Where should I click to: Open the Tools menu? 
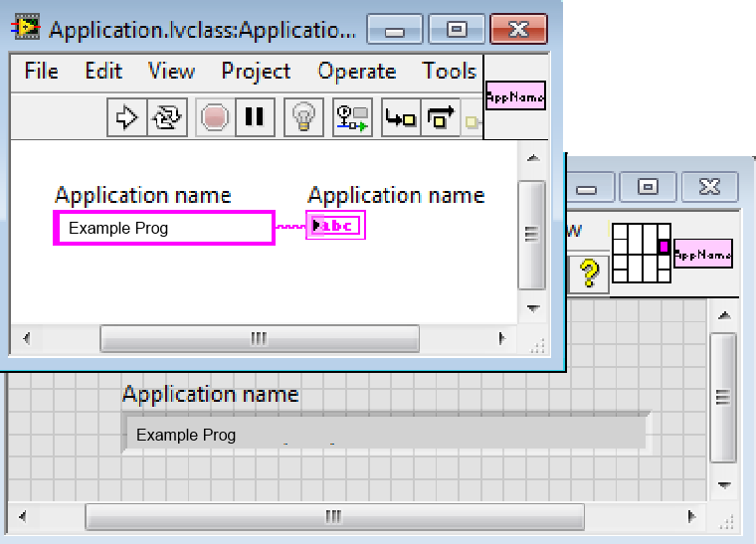tap(449, 71)
